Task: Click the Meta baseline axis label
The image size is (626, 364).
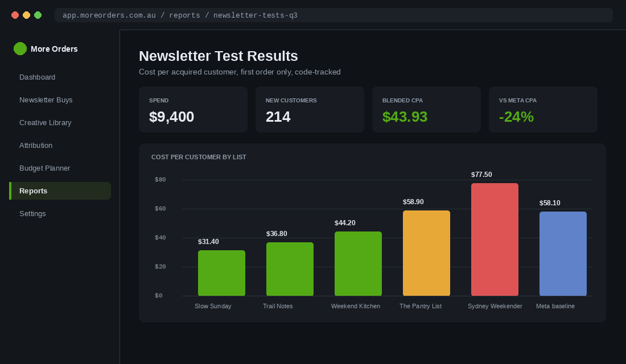Action: click(x=555, y=306)
